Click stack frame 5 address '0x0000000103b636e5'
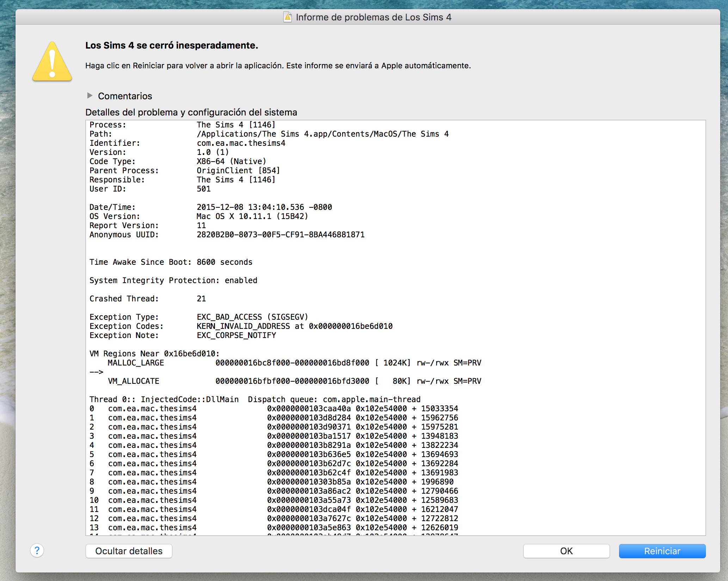Image resolution: width=728 pixels, height=581 pixels. pyautogui.click(x=309, y=454)
